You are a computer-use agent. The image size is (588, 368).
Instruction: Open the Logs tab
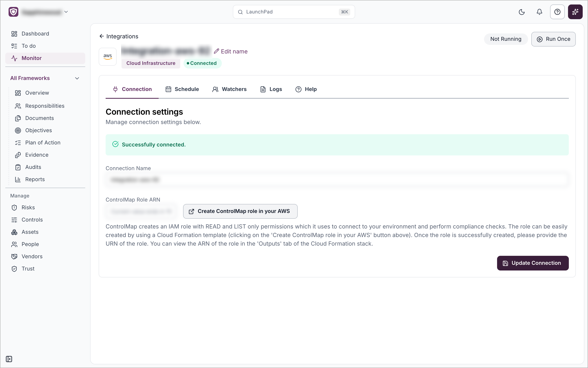(x=271, y=89)
